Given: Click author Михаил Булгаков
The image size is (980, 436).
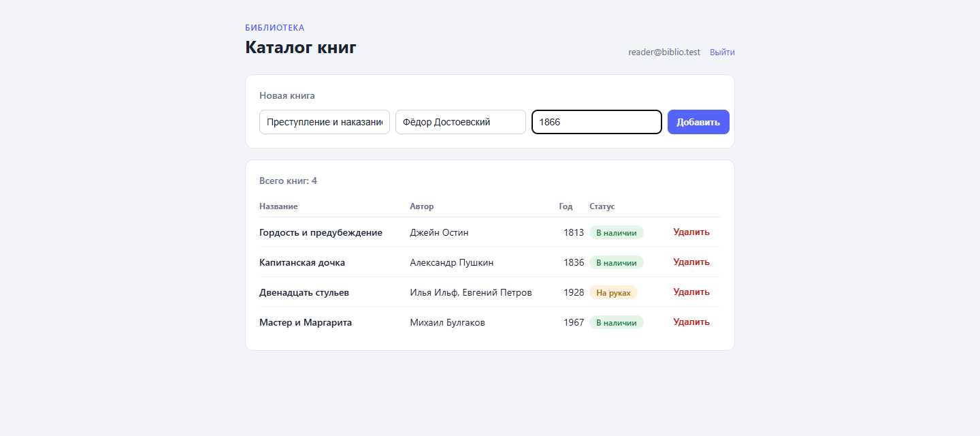Looking at the screenshot, I should tap(448, 322).
